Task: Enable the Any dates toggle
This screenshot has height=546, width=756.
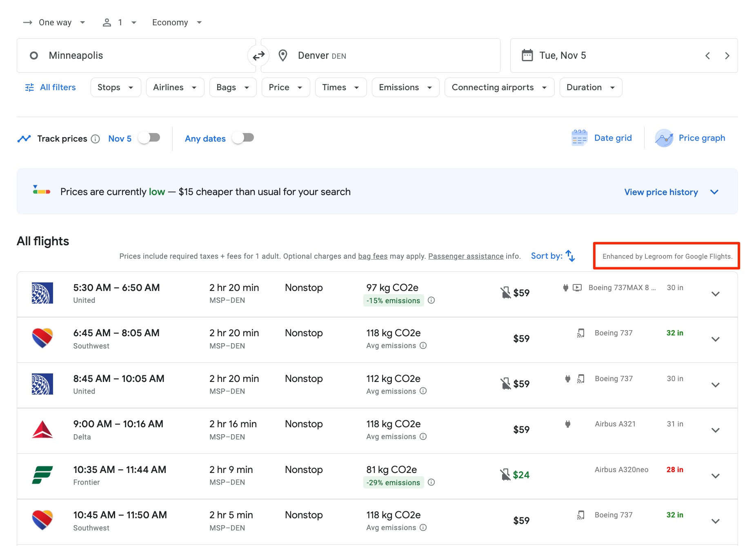Action: [x=242, y=138]
